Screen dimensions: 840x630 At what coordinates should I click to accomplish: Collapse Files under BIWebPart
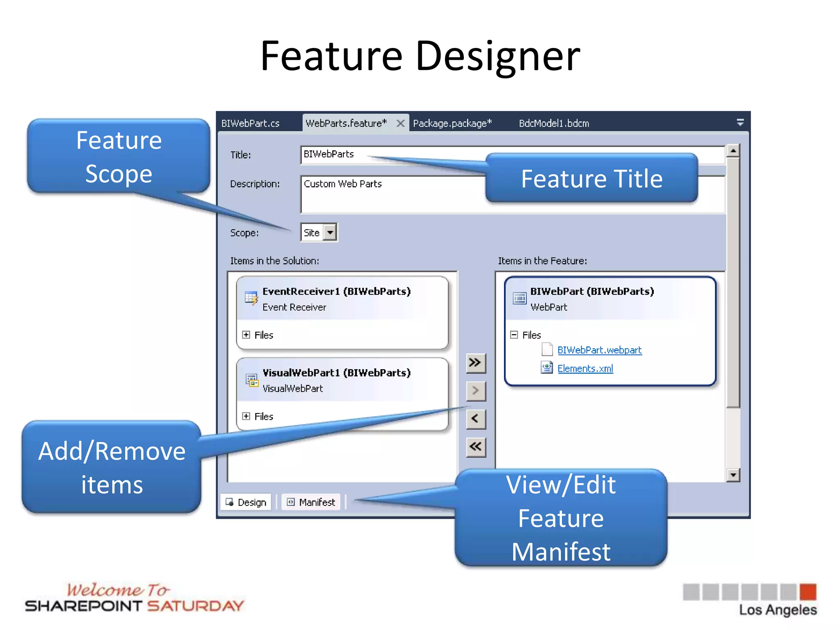tap(514, 335)
